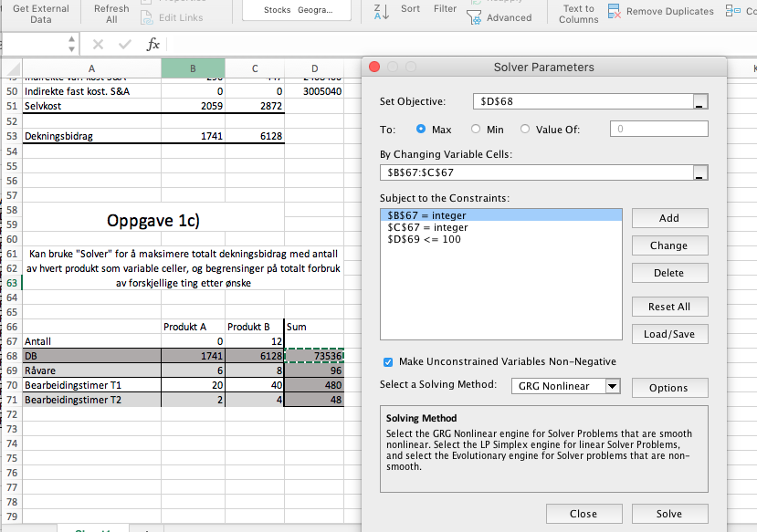Select the Max radio button

coord(421,130)
